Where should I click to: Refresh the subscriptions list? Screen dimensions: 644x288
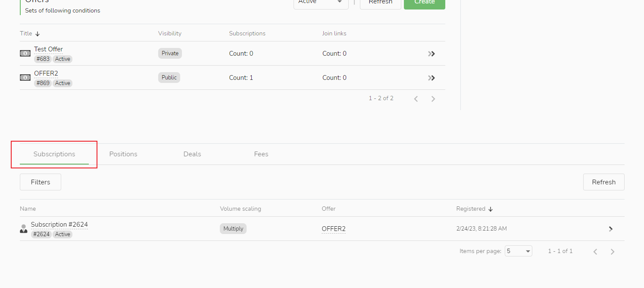click(603, 182)
